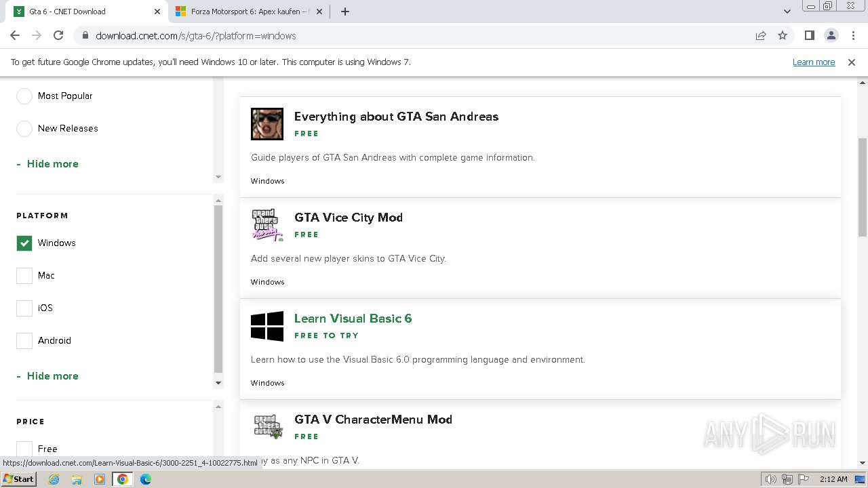Screen dimensions: 868x488
Task: Select the New Releases radio button
Action: point(24,129)
